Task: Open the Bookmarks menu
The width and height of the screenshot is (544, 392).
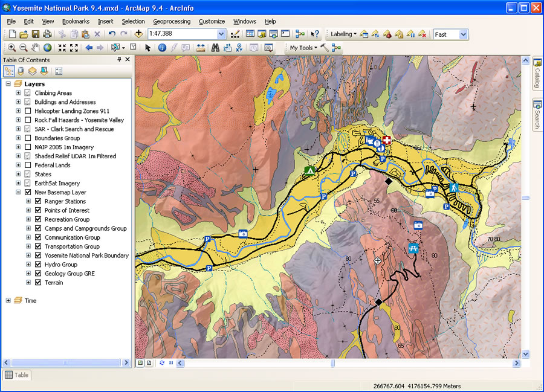Action: 76,21
